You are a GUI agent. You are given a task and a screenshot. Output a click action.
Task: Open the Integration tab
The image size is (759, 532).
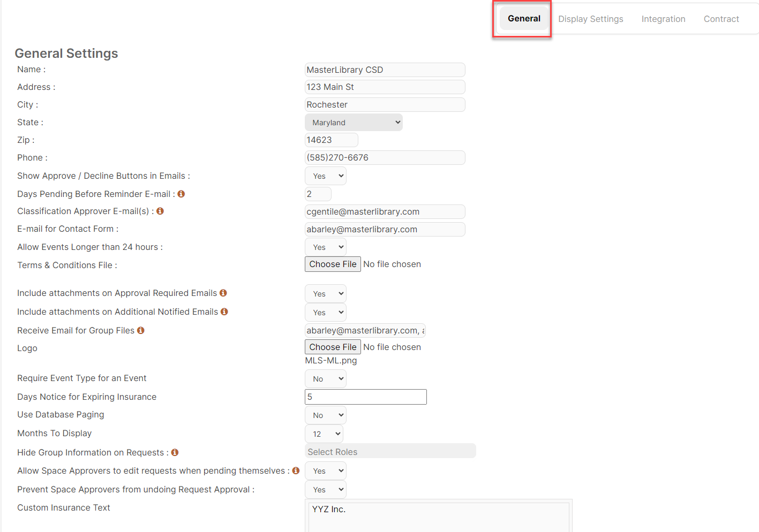coord(663,19)
